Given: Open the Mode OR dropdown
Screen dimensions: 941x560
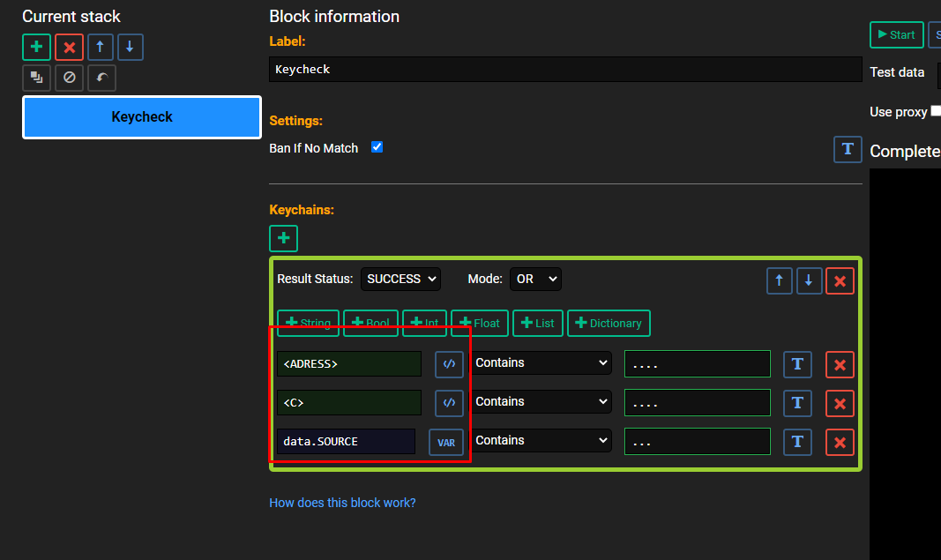Looking at the screenshot, I should click(x=535, y=279).
